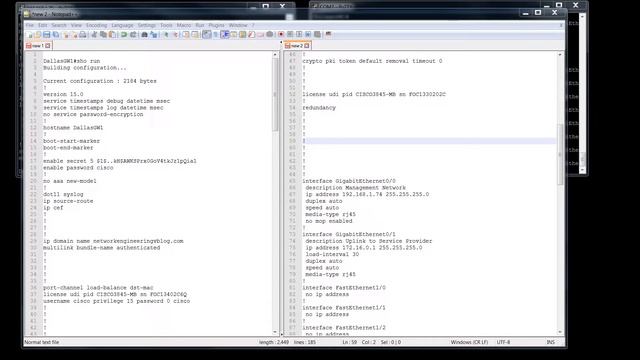Start macro recording with red Record icon
Screen dimensions: 640x360
(281, 35)
